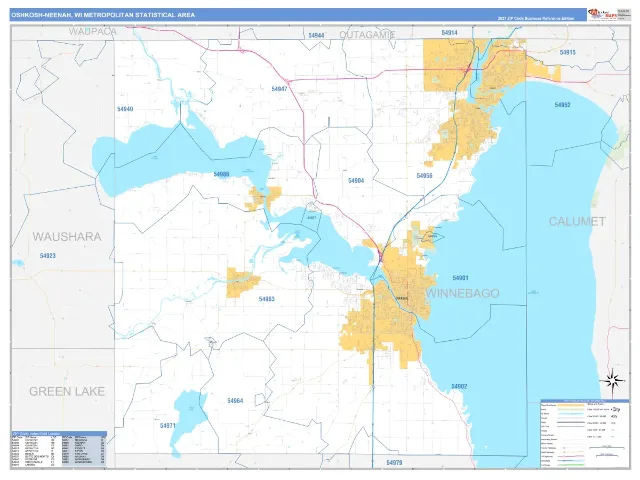
Task: Click the map legend box
Action: point(584,433)
